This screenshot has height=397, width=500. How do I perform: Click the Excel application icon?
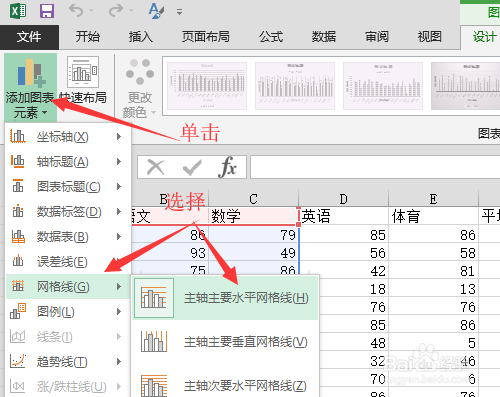[18, 11]
